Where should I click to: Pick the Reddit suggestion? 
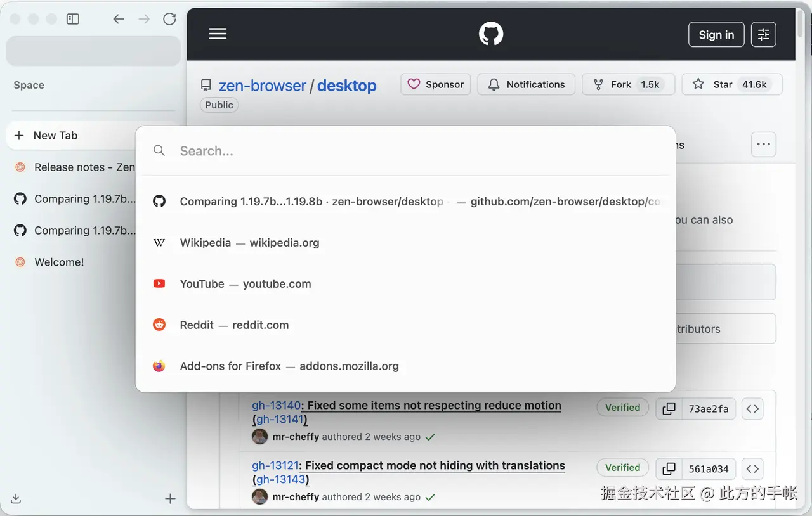(x=405, y=325)
